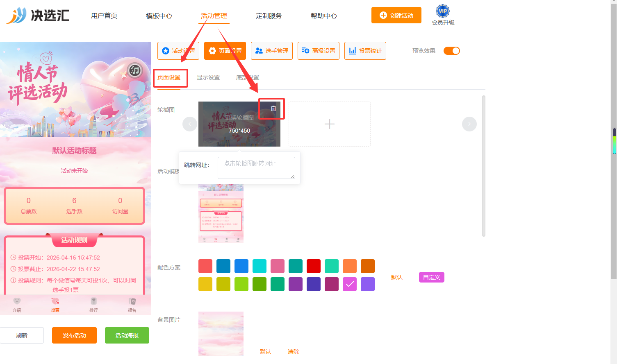Open 定制服务 in top navigation

(269, 16)
